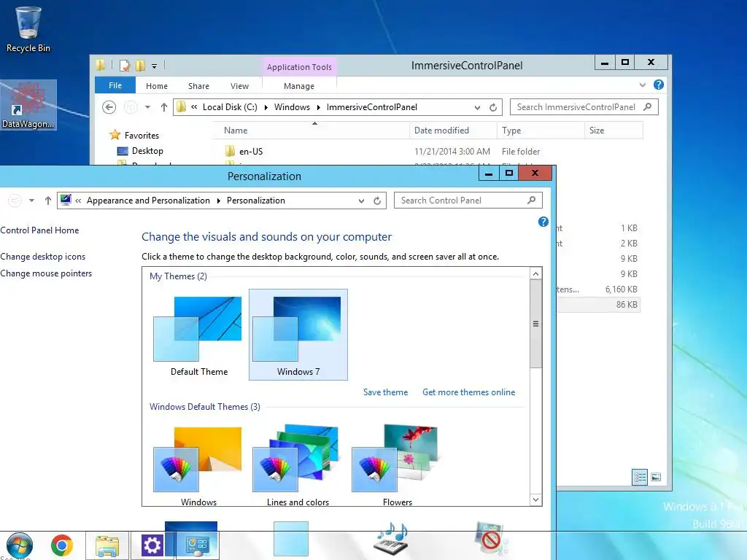Screen dimensions: 747x560
Task: Open the View ribbon tab
Action: click(x=239, y=86)
